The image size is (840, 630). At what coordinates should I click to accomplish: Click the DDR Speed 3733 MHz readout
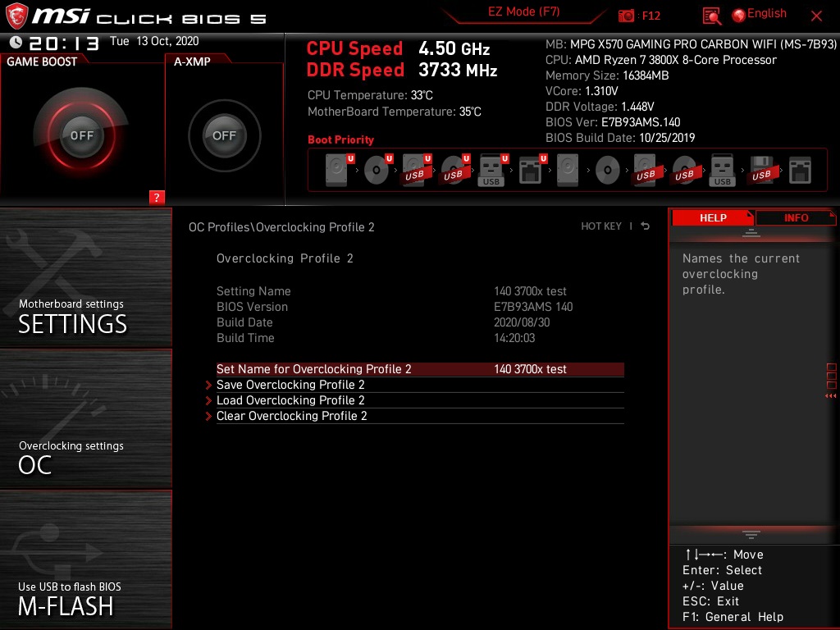tap(402, 70)
